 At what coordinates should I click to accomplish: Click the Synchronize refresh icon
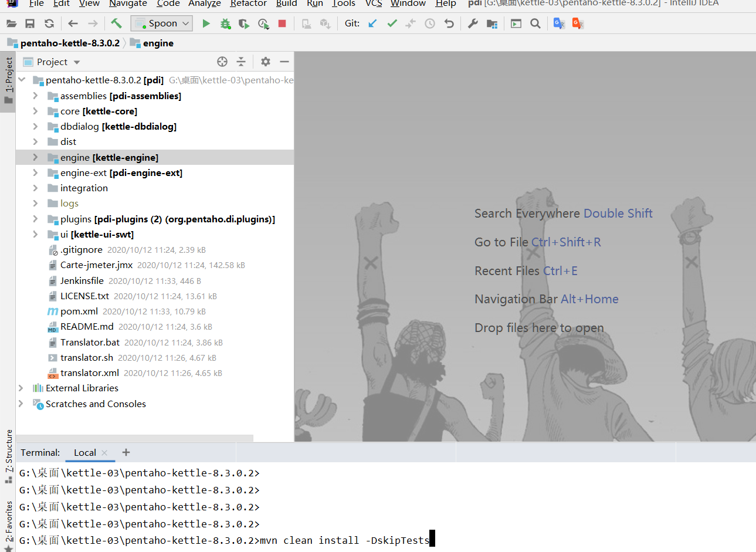49,23
